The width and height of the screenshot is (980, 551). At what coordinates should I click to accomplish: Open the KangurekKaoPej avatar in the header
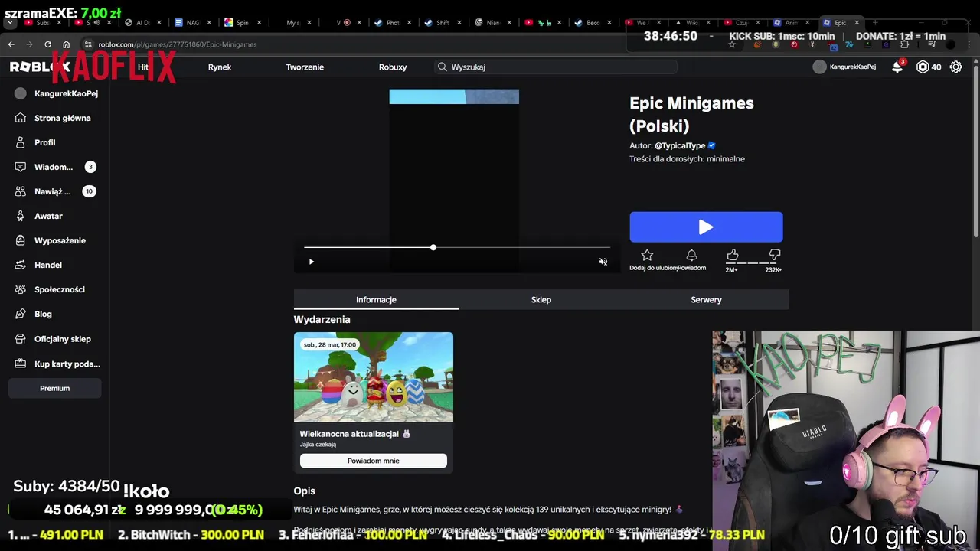click(x=819, y=67)
